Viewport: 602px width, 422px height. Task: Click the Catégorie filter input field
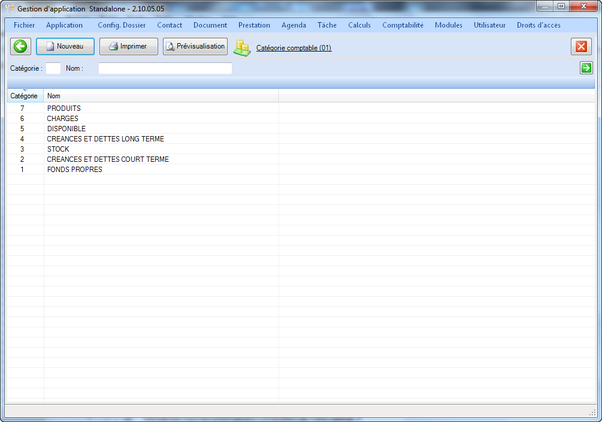point(53,68)
